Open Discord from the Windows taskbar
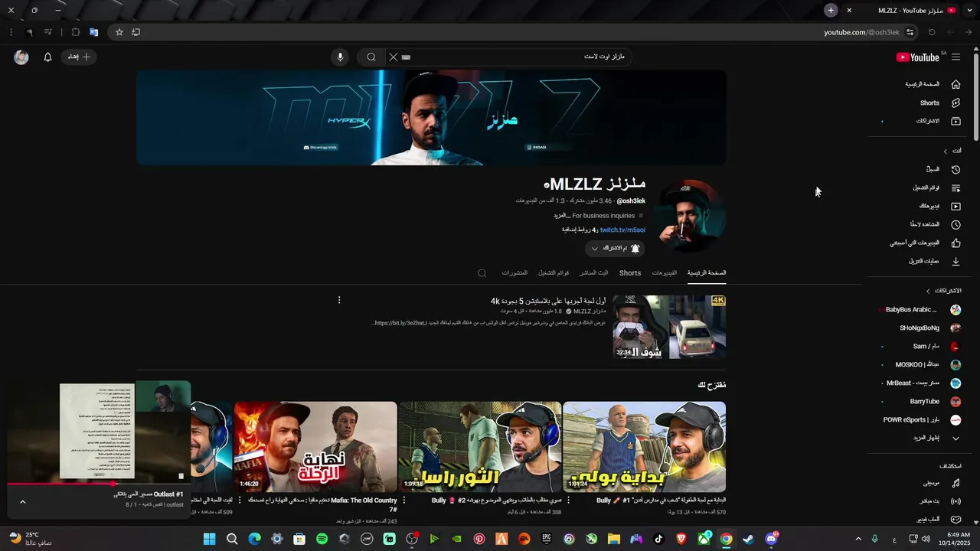Viewport: 980px width, 551px height. [x=771, y=539]
